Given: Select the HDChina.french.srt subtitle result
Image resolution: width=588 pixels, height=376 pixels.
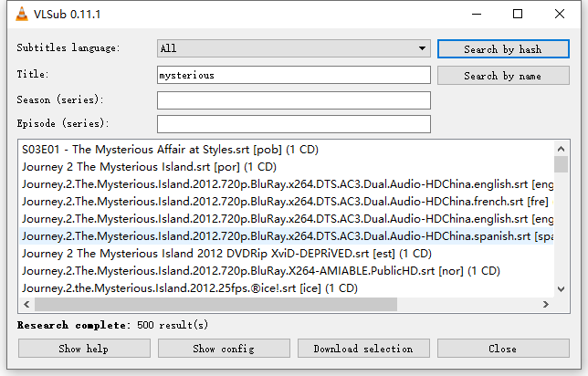Looking at the screenshot, I should click(x=287, y=202).
